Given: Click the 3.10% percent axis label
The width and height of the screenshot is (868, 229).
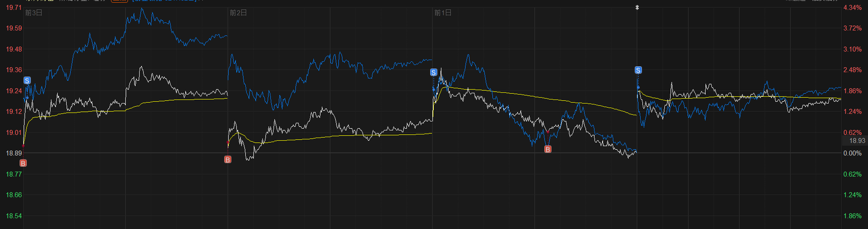Looking at the screenshot, I should pos(852,49).
